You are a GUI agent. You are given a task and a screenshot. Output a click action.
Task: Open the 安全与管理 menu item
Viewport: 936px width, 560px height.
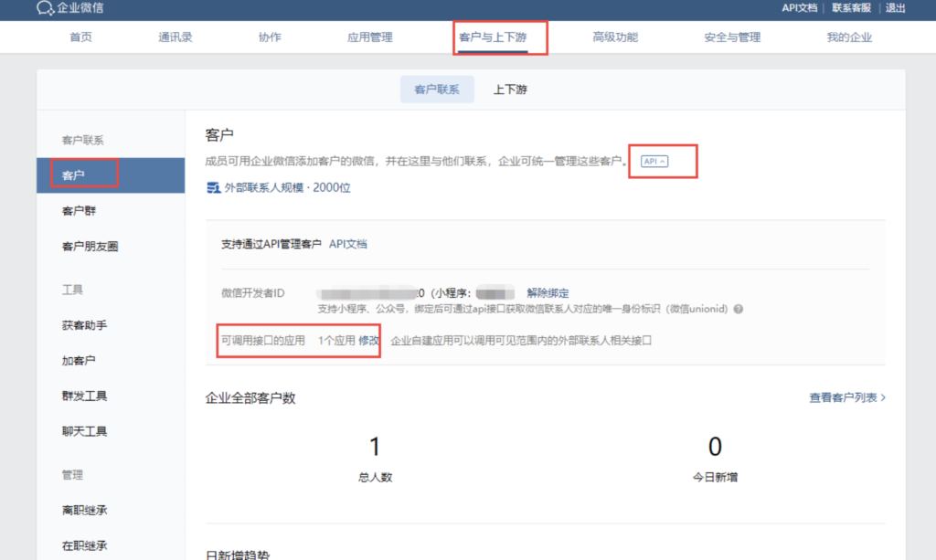click(x=733, y=37)
